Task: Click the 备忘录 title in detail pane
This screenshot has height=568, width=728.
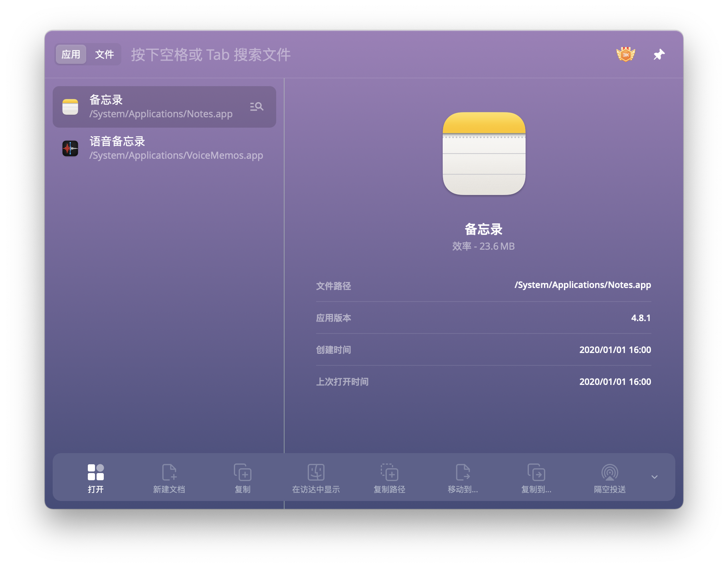Action: pyautogui.click(x=484, y=229)
